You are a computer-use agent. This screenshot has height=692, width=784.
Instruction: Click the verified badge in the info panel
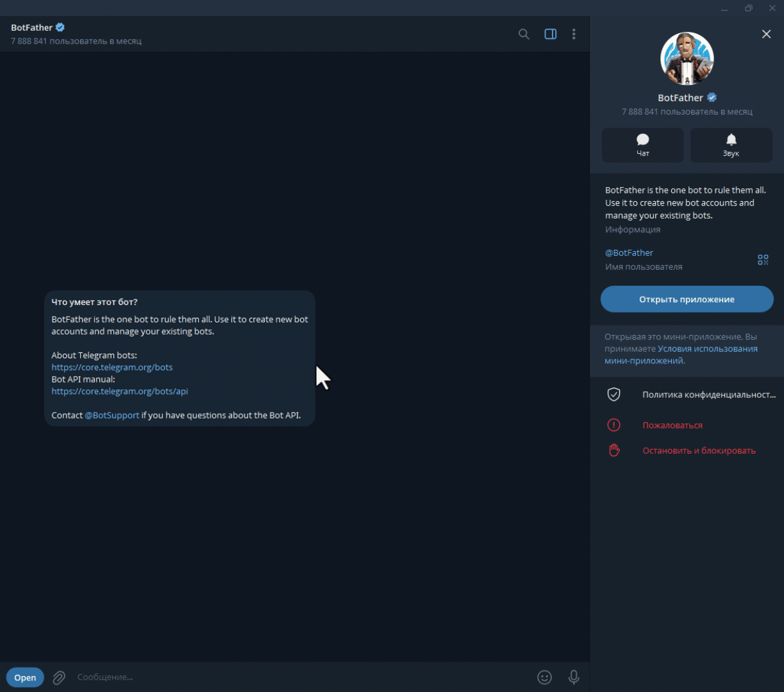712,97
